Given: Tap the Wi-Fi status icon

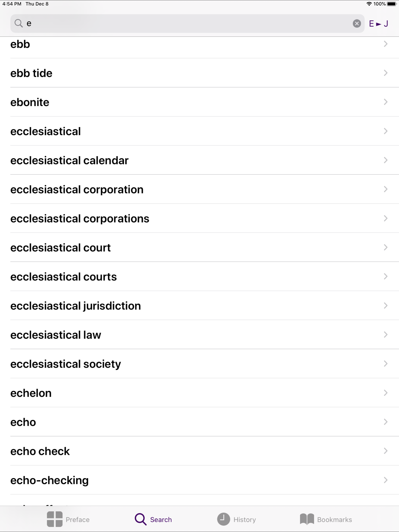Looking at the screenshot, I should tap(369, 4).
